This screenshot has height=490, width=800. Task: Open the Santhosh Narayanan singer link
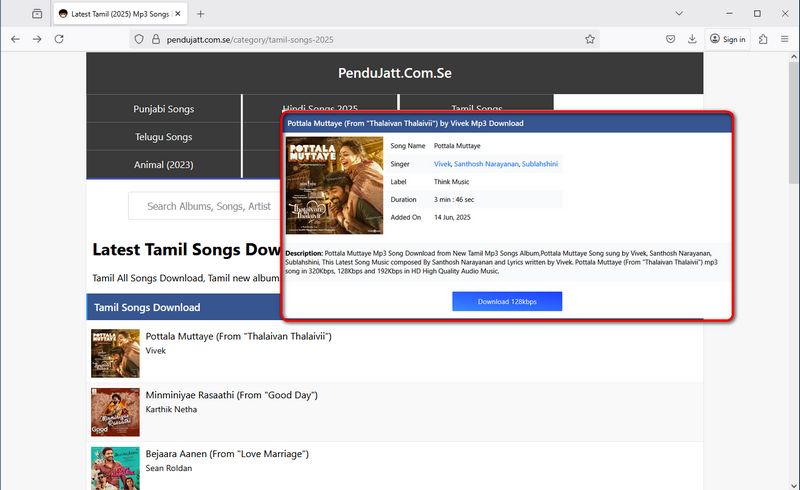486,164
